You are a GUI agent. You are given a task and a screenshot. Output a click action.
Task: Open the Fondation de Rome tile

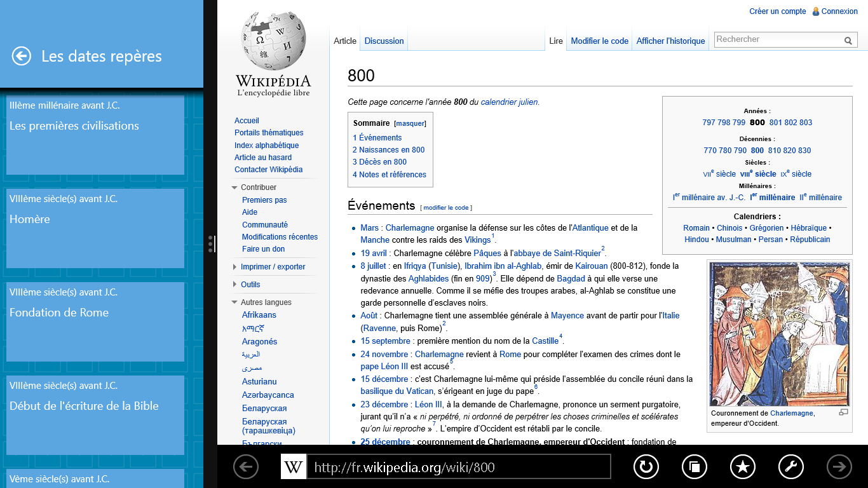click(95, 322)
